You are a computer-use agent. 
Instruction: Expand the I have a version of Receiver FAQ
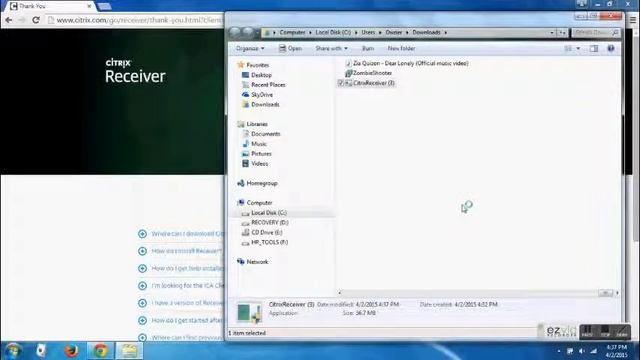coord(142,303)
